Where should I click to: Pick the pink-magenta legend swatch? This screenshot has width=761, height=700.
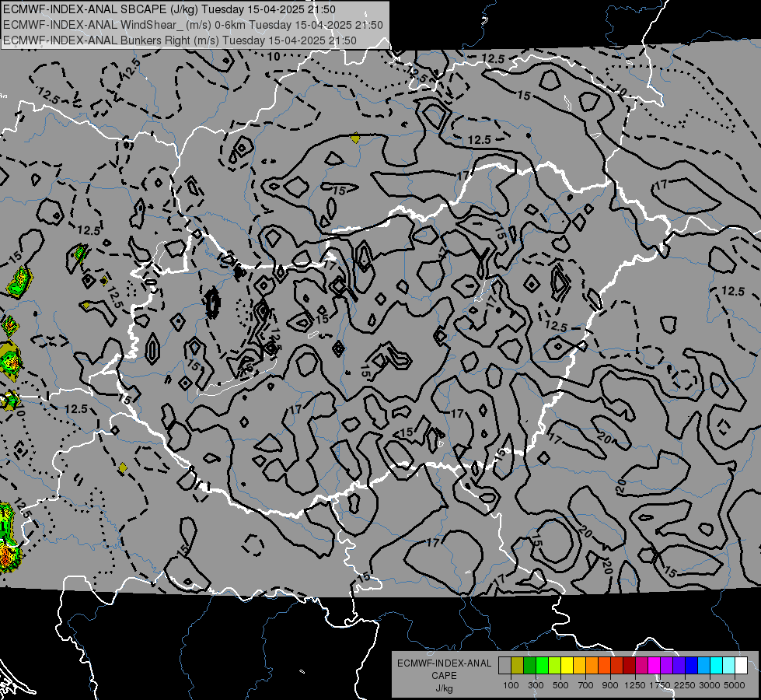coord(641,665)
